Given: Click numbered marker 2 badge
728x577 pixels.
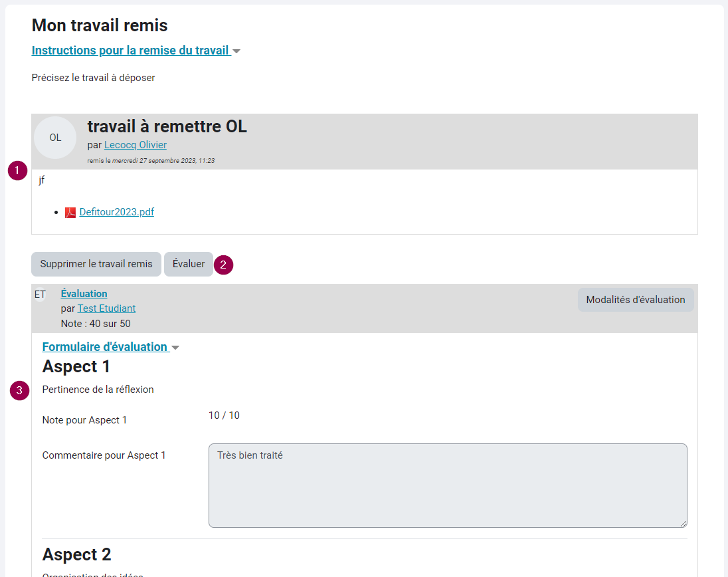Looking at the screenshot, I should [223, 265].
